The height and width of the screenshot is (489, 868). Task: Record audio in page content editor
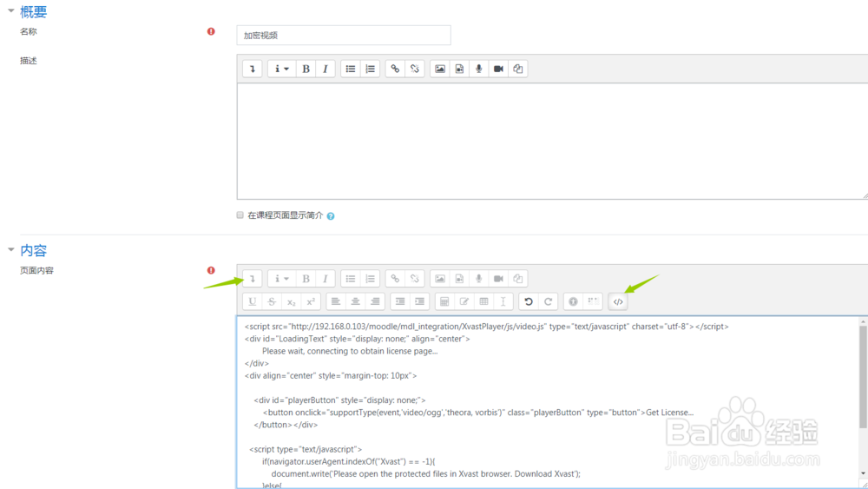pyautogui.click(x=479, y=279)
